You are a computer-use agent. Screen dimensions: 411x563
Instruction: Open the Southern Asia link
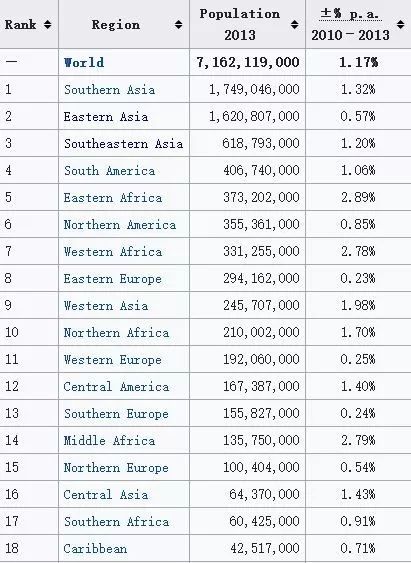pos(109,89)
